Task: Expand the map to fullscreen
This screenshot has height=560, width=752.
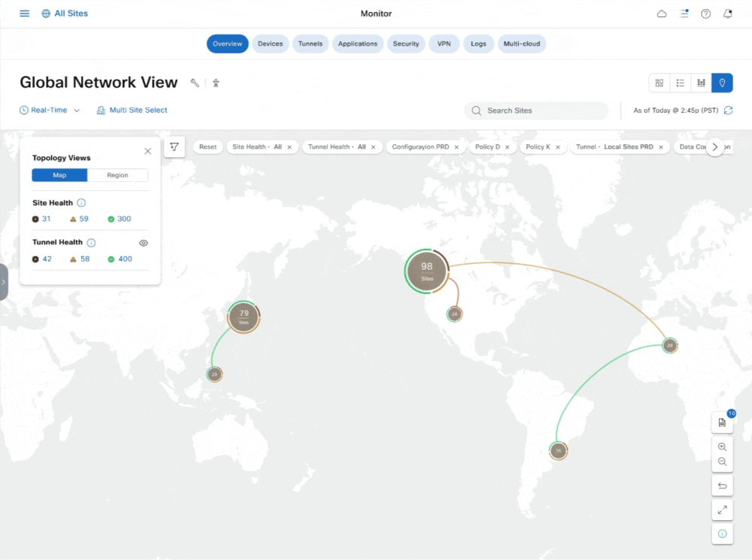Action: (x=722, y=510)
